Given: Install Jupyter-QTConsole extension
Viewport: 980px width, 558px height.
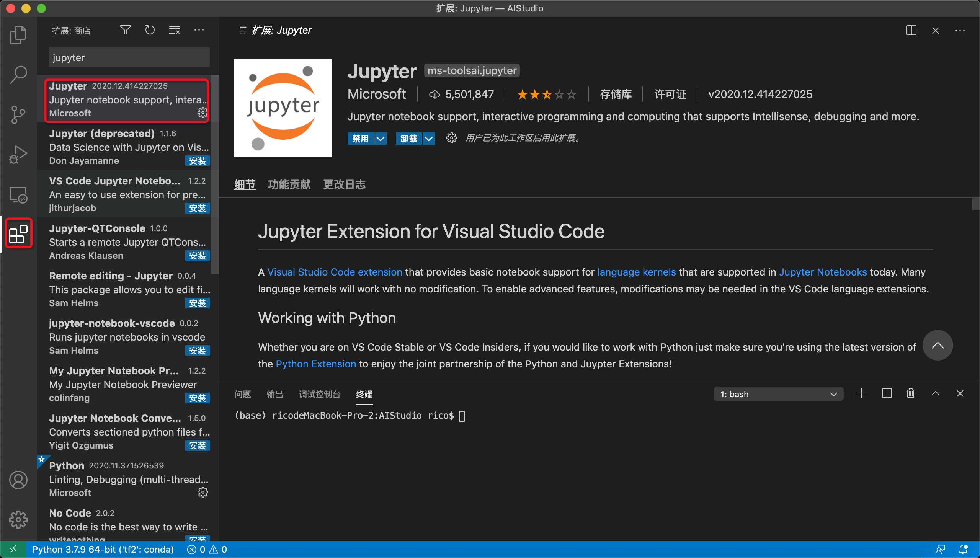Looking at the screenshot, I should 198,256.
